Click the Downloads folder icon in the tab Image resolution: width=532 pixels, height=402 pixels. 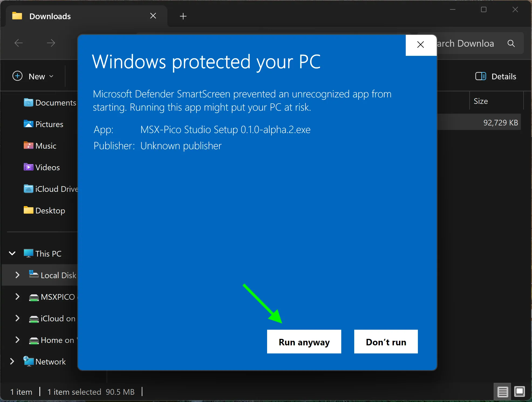17,16
